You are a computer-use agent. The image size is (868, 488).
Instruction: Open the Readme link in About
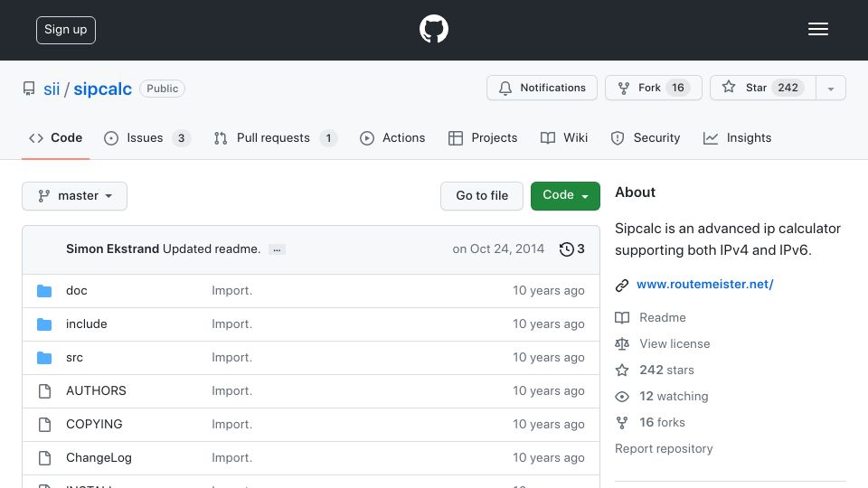[663, 317]
